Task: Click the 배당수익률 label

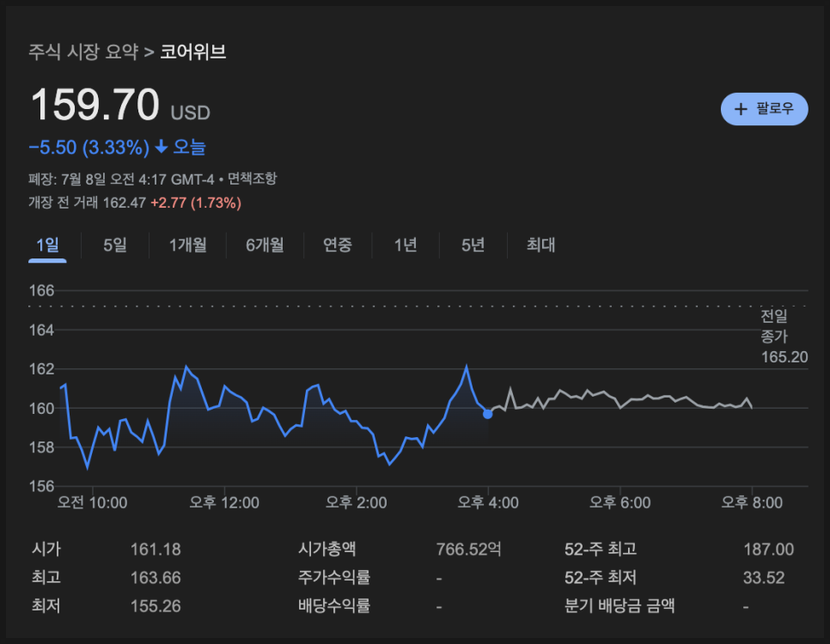Action: coord(334,605)
